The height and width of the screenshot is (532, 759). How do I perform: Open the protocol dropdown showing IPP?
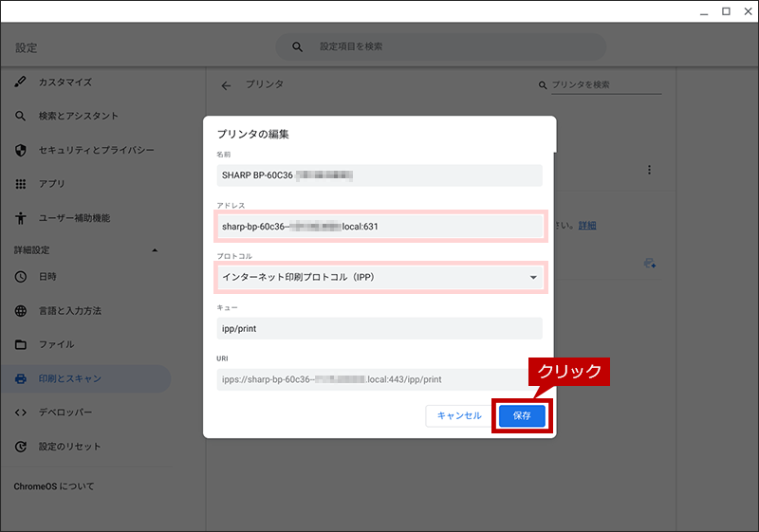coord(380,278)
